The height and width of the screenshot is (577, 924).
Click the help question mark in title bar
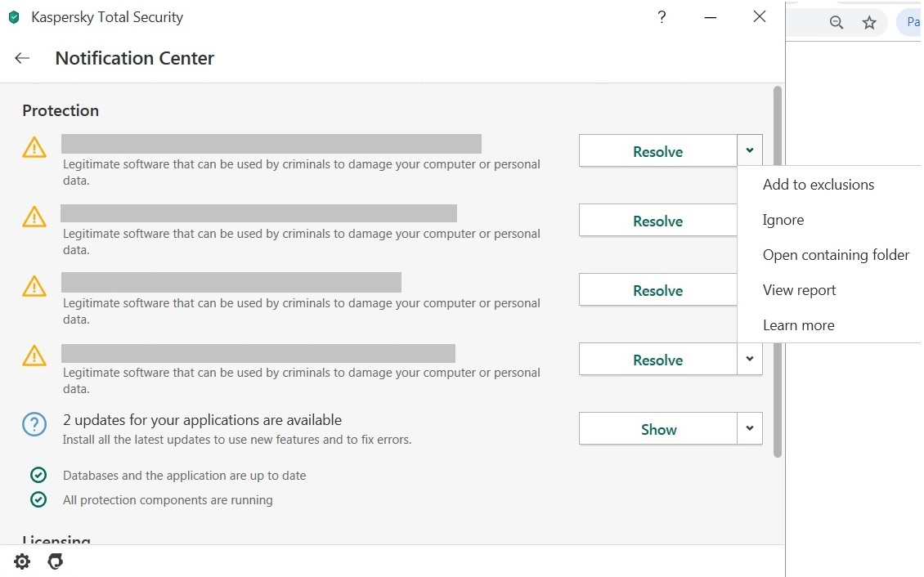pyautogui.click(x=662, y=17)
